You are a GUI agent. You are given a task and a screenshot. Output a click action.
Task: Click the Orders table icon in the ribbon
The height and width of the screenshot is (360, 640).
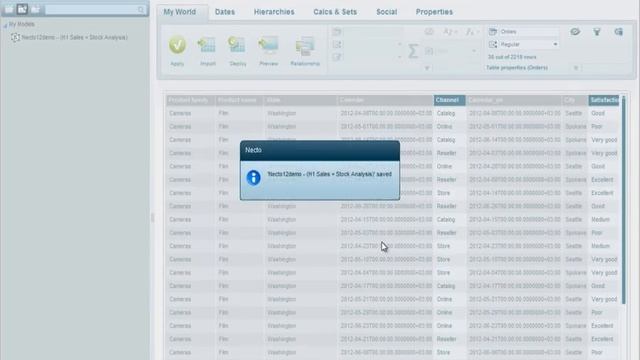click(x=493, y=31)
